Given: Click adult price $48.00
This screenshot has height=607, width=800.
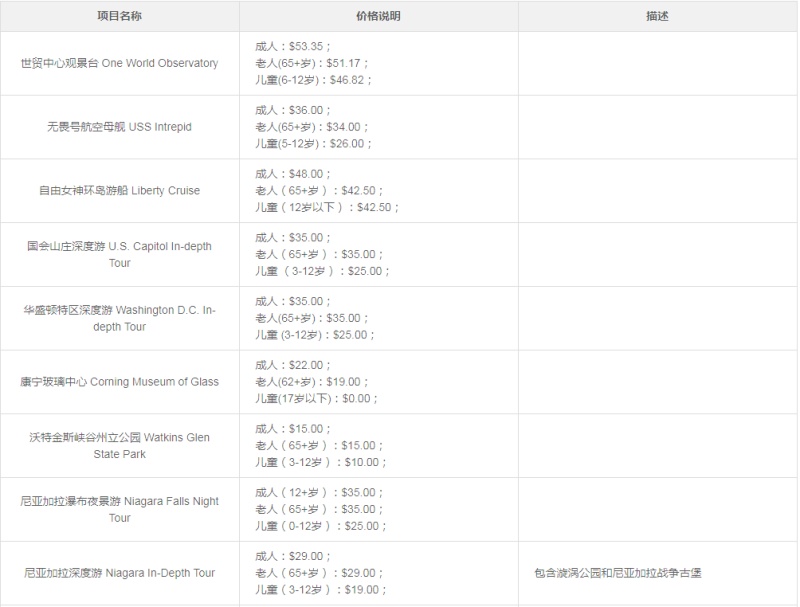Looking at the screenshot, I should click(306, 174).
